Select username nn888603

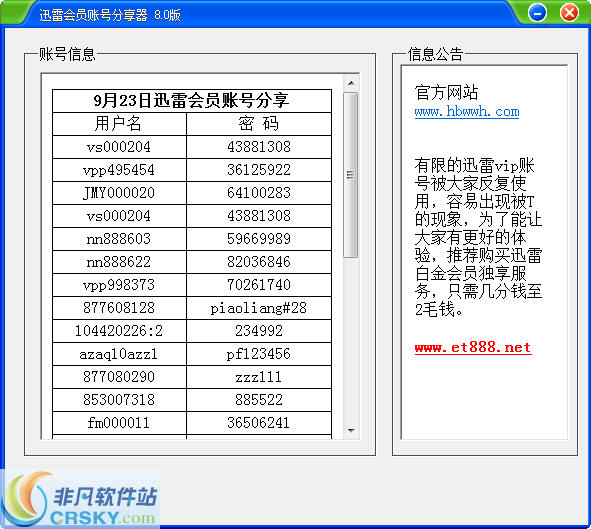(118, 239)
